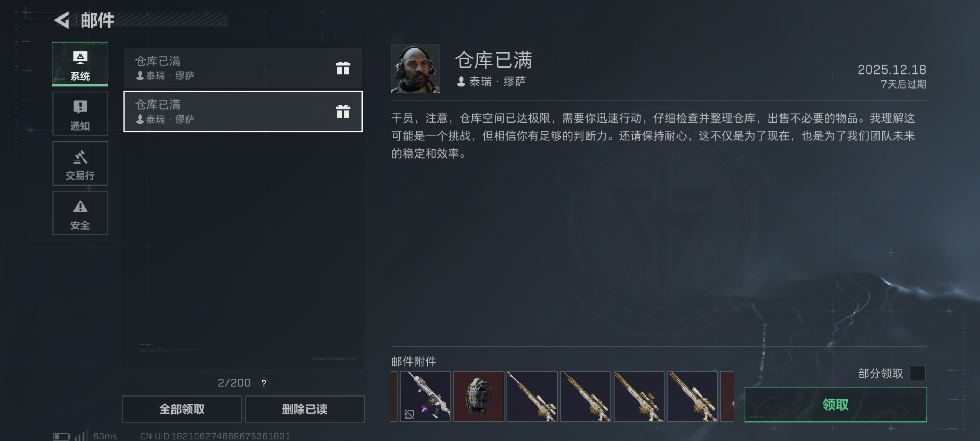Open the 交易行 gavel tab
Screen dimensions: 980x441
tap(80, 163)
